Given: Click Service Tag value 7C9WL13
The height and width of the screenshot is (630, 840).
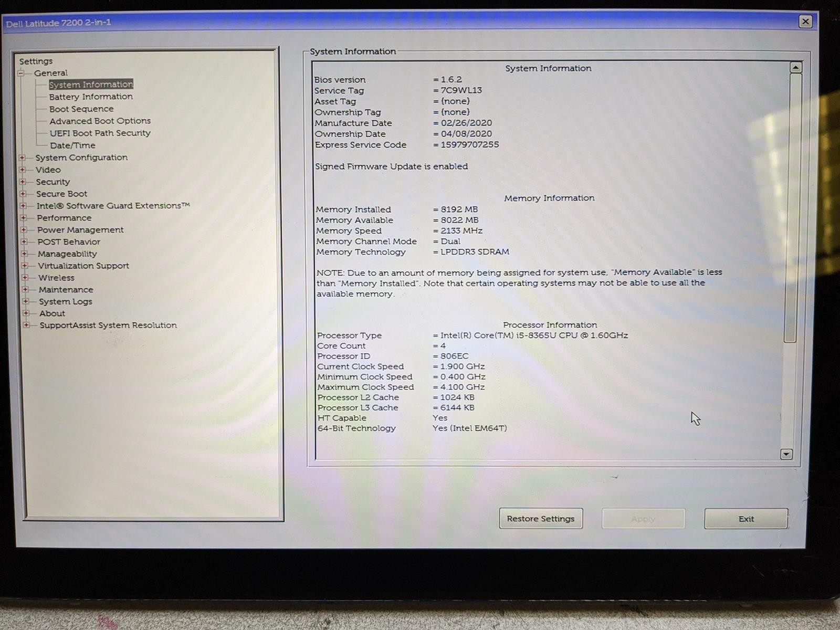Looking at the screenshot, I should click(461, 90).
